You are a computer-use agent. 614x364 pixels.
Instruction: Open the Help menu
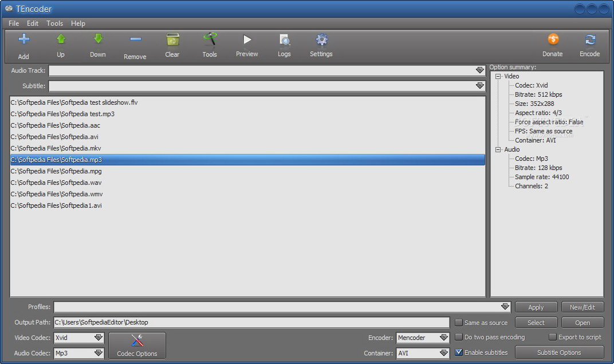tap(78, 23)
